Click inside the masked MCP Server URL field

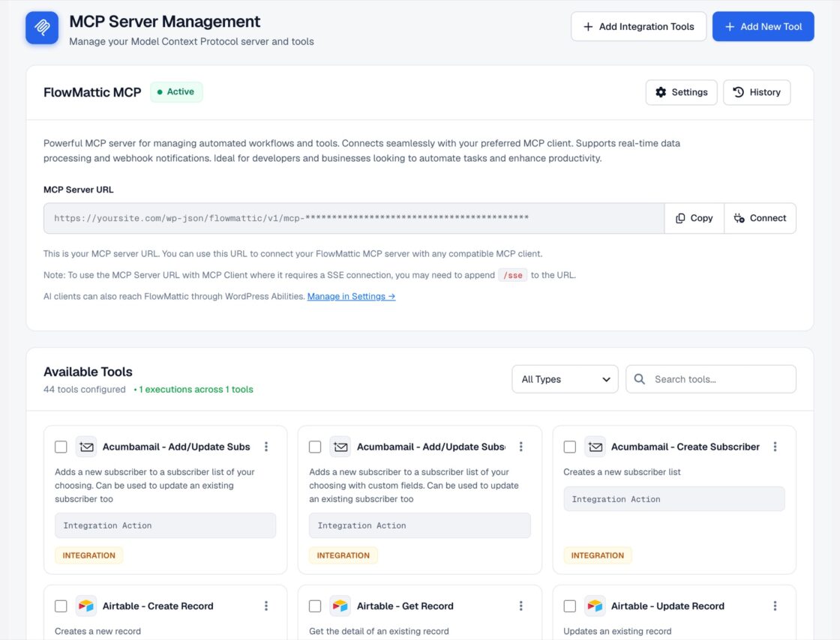354,218
